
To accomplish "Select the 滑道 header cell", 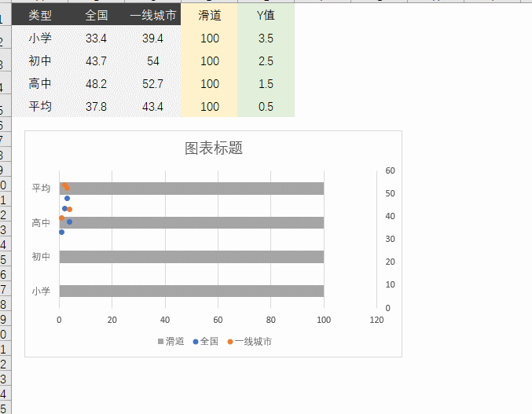I will [209, 15].
